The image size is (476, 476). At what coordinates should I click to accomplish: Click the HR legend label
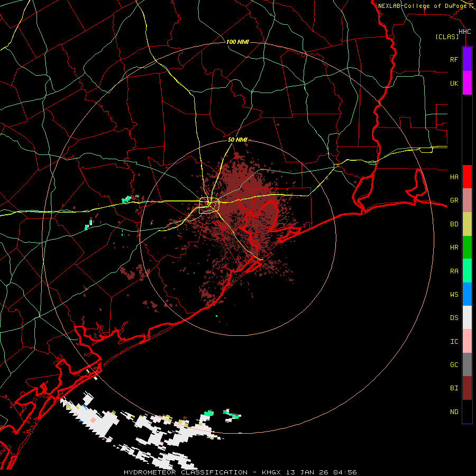point(454,248)
